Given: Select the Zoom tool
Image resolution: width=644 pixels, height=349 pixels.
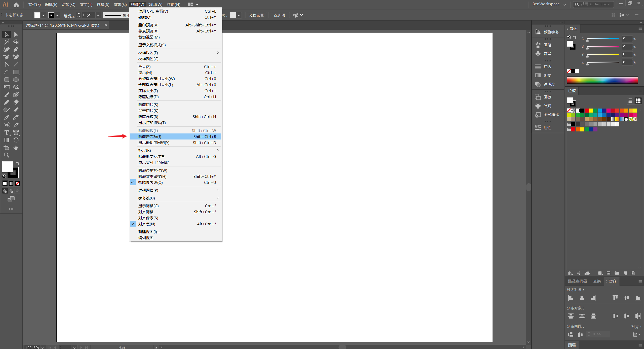Looking at the screenshot, I should [7, 155].
